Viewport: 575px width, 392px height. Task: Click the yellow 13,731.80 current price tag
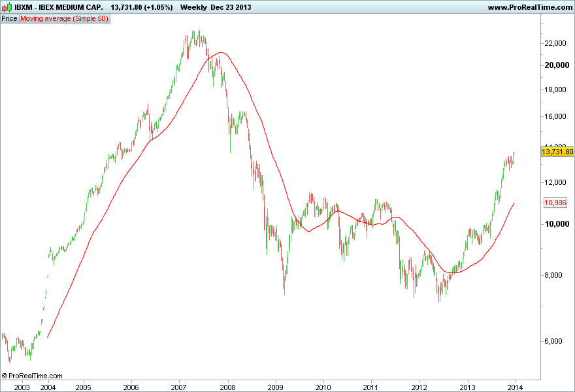point(557,152)
